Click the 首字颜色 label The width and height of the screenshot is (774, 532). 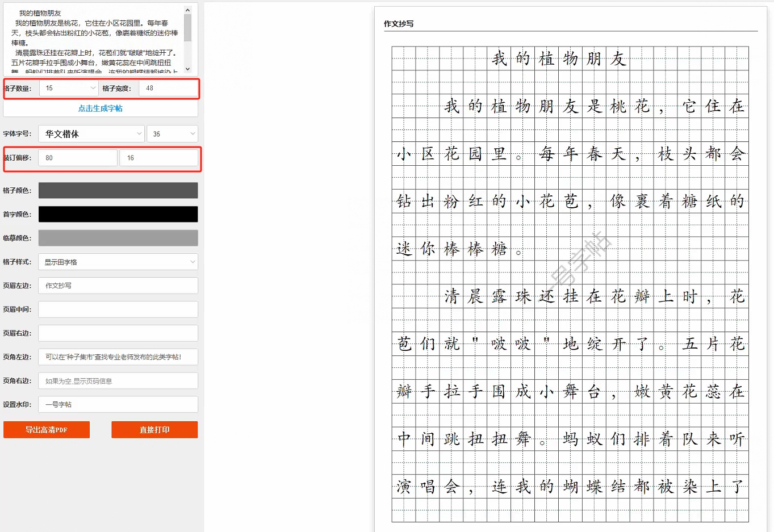17,215
